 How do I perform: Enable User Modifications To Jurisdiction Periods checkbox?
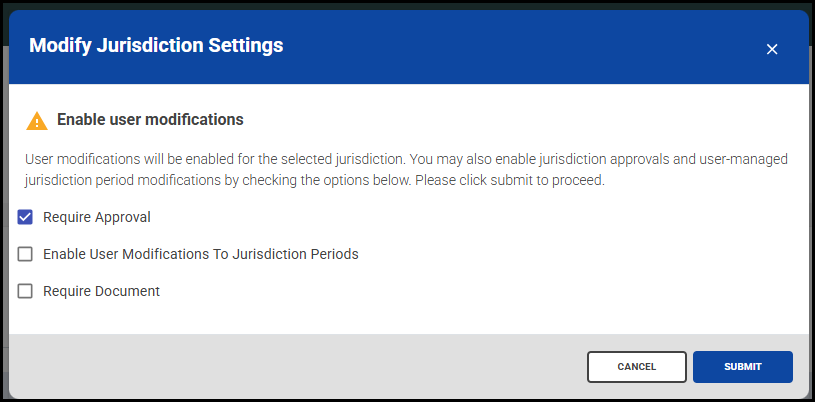click(25, 254)
